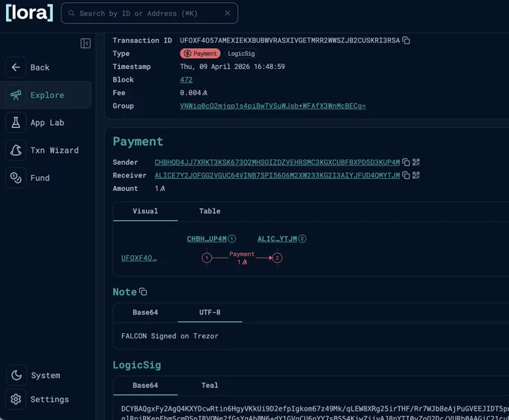Viewport: 509px width, 420px height.
Task: Collapse the sidebar panel
Action: click(85, 43)
